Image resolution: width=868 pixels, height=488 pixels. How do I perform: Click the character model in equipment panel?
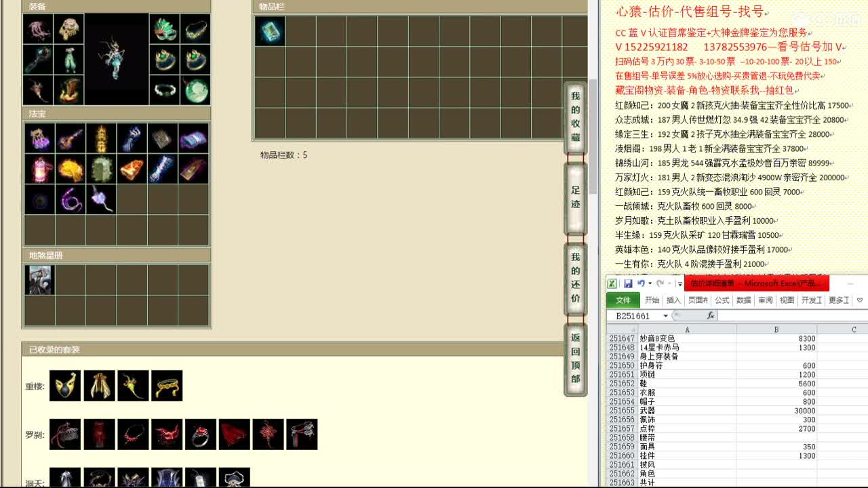click(x=117, y=60)
